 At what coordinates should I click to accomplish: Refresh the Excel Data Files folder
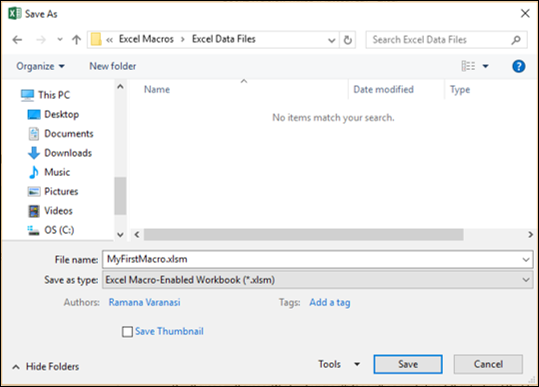coord(348,40)
